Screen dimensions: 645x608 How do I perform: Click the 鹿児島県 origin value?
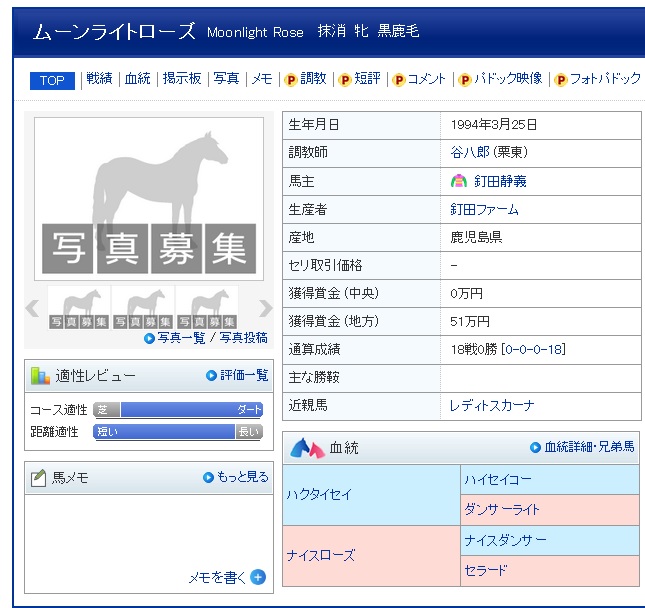[x=476, y=237]
